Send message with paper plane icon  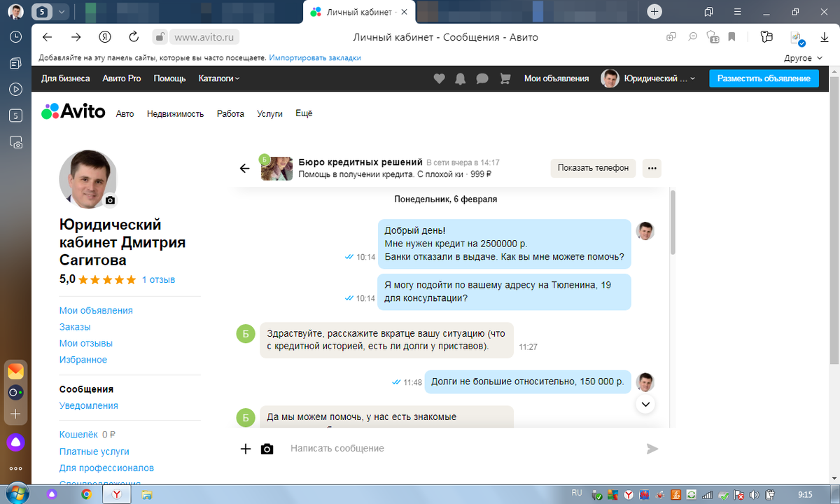[652, 449]
